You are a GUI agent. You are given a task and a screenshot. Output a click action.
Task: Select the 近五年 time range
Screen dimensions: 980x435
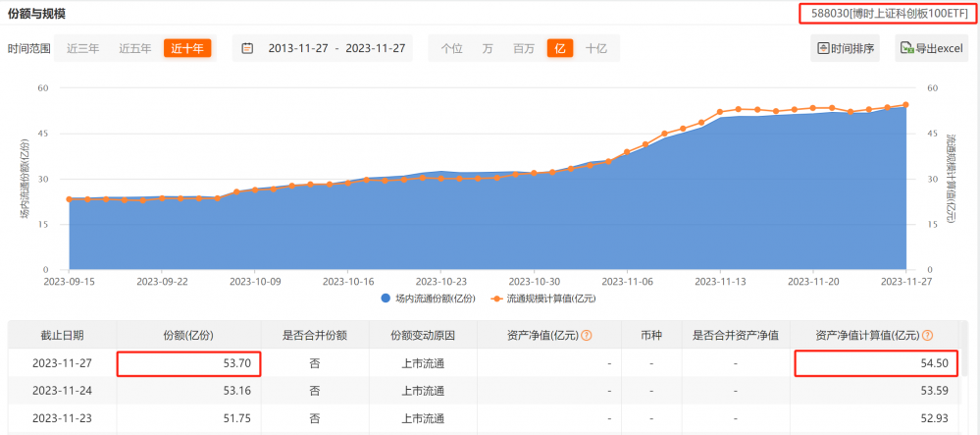pos(135,48)
